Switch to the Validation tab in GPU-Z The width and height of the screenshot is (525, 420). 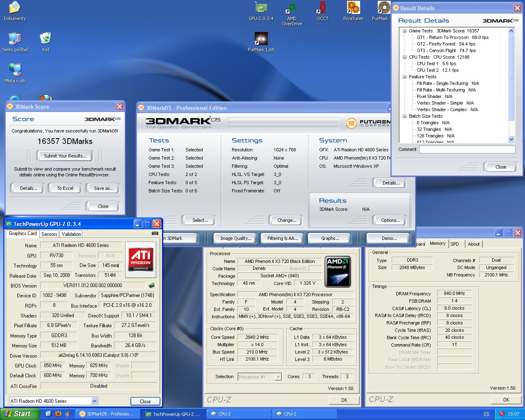[71, 234]
